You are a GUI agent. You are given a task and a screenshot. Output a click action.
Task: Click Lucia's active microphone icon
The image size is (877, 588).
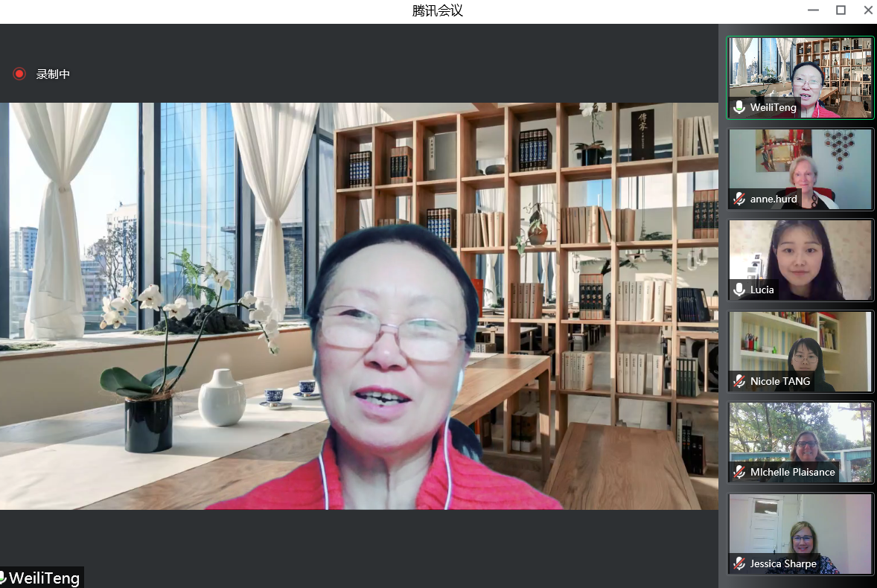[x=739, y=290]
